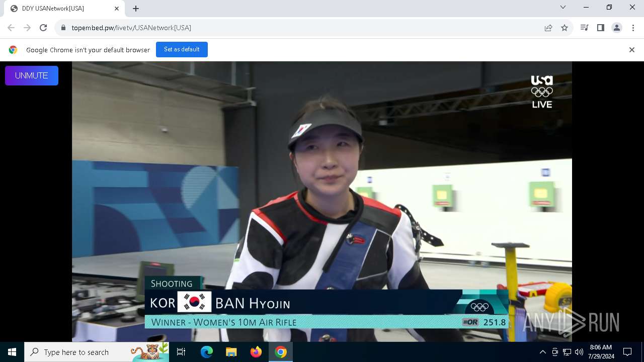Click the live video player area
The image size is (644, 362).
322,201
